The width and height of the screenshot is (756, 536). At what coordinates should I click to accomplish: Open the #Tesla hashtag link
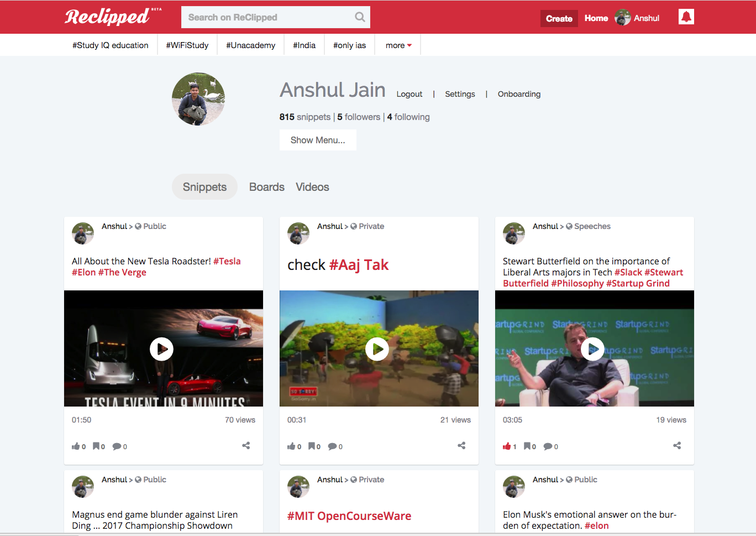[x=227, y=261]
